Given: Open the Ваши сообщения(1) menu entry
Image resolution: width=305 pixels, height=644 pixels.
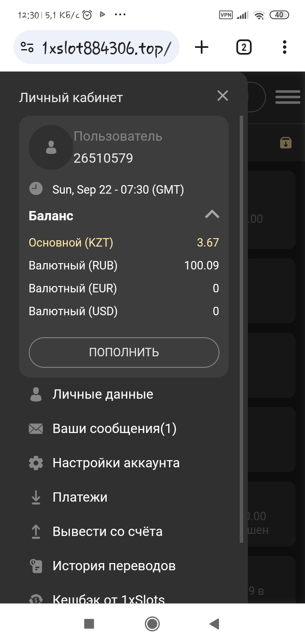Looking at the screenshot, I should click(114, 429).
